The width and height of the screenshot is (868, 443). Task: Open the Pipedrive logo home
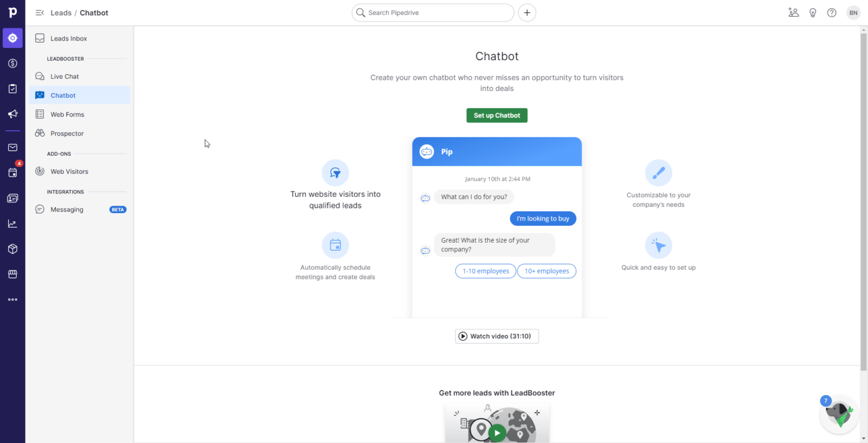[12, 12]
